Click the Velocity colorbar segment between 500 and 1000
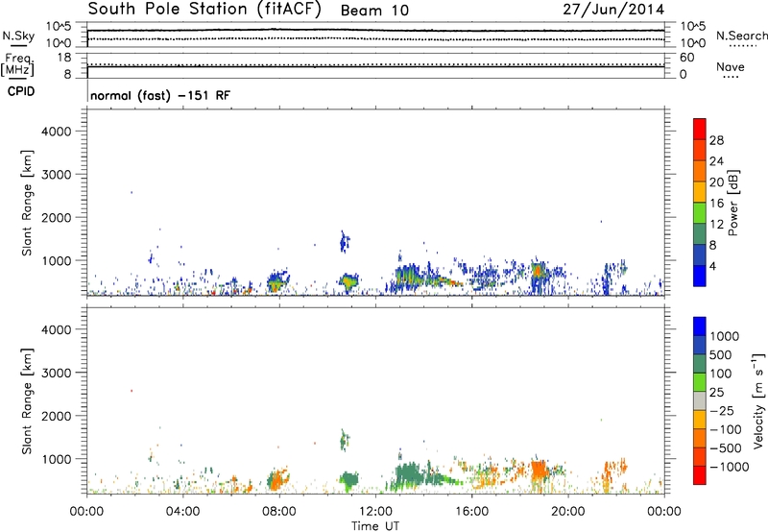The image size is (768, 532). click(x=700, y=345)
